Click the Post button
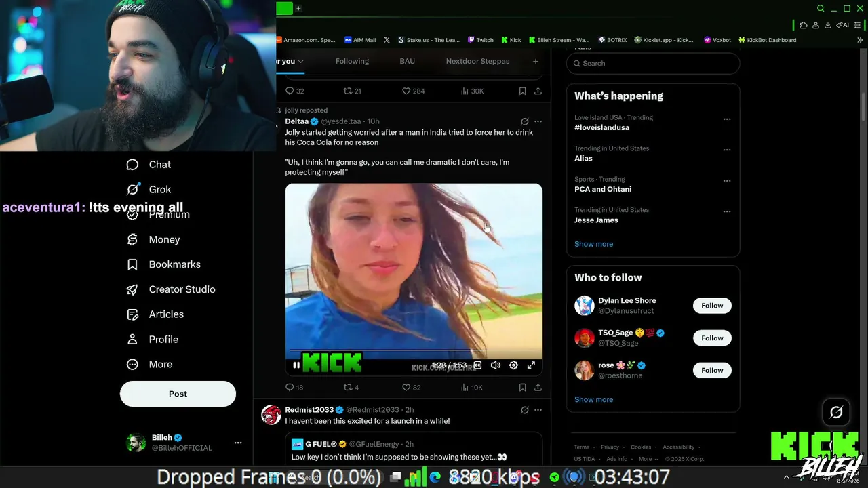The width and height of the screenshot is (868, 488). (x=178, y=394)
